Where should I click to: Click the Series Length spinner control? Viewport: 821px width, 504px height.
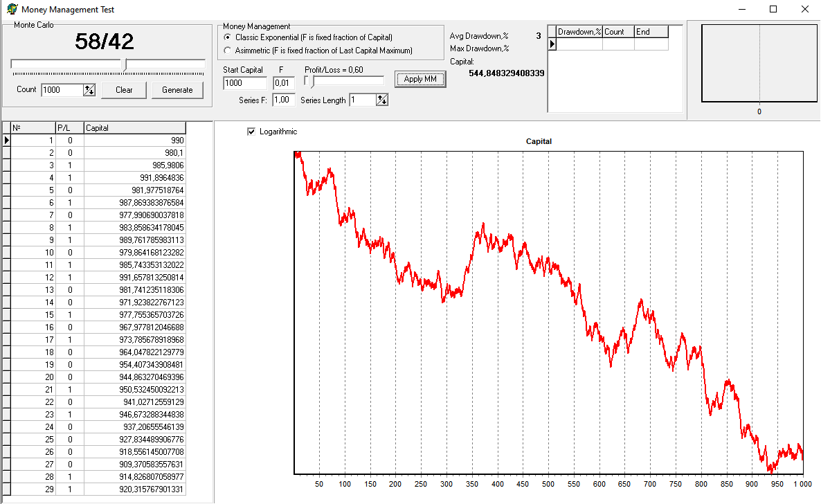tap(382, 100)
